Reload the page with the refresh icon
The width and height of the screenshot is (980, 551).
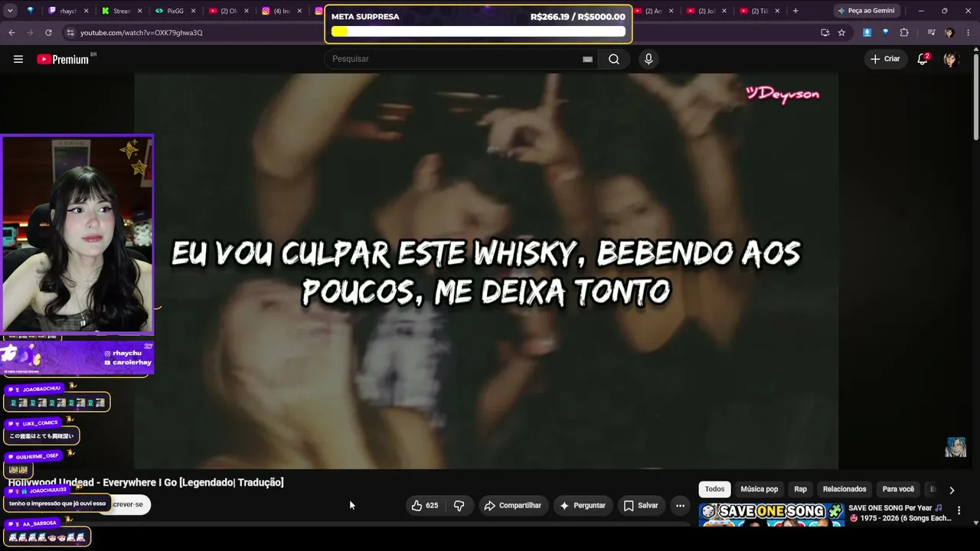[x=48, y=33]
